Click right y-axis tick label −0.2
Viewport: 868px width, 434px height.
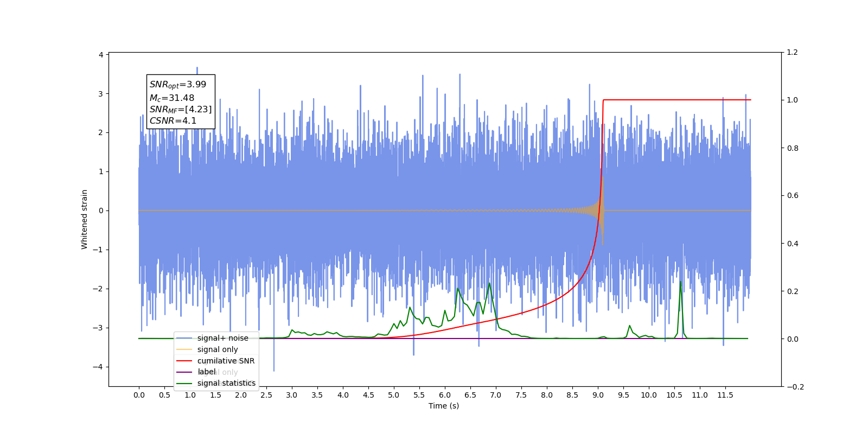(x=795, y=387)
